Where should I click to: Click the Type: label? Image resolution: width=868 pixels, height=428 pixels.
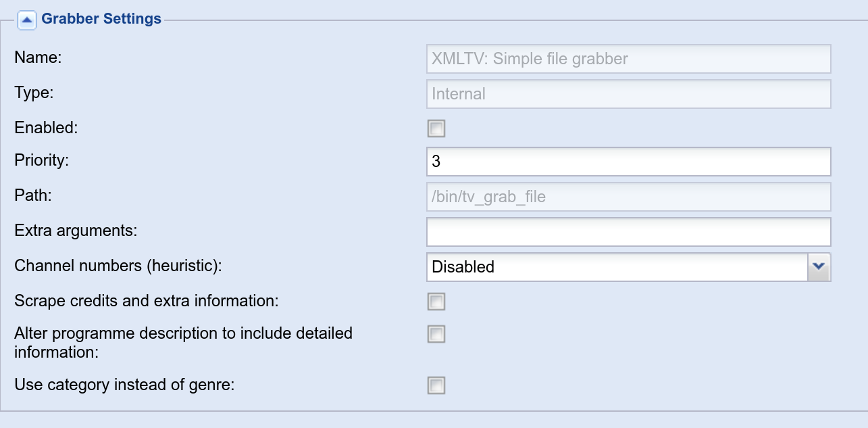[x=34, y=93]
